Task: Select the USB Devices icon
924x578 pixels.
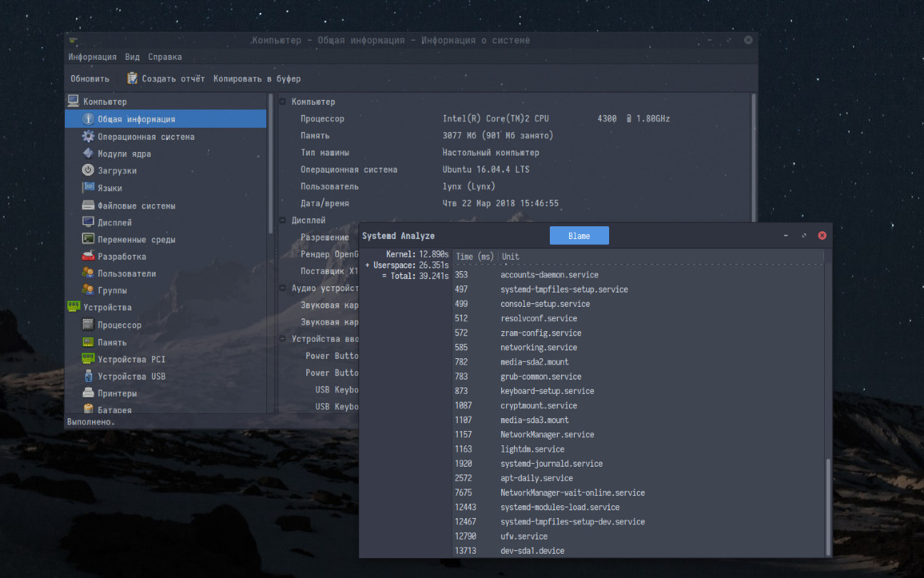Action: pyautogui.click(x=88, y=376)
